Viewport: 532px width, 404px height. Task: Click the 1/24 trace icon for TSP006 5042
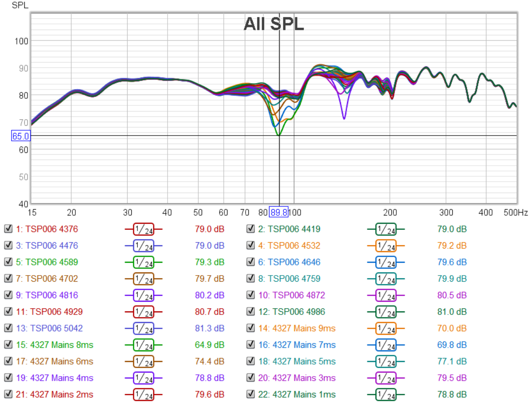tap(143, 328)
